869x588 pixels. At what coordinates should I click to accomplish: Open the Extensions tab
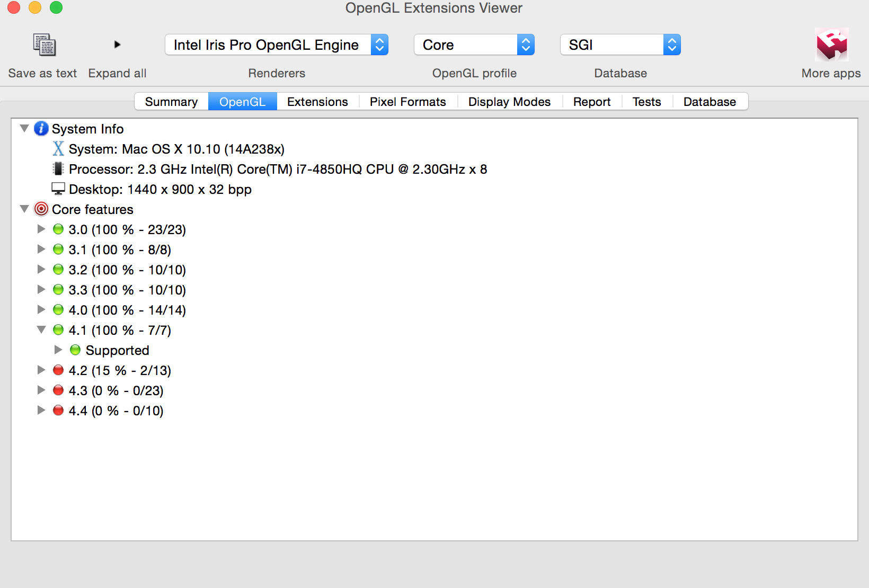point(318,102)
